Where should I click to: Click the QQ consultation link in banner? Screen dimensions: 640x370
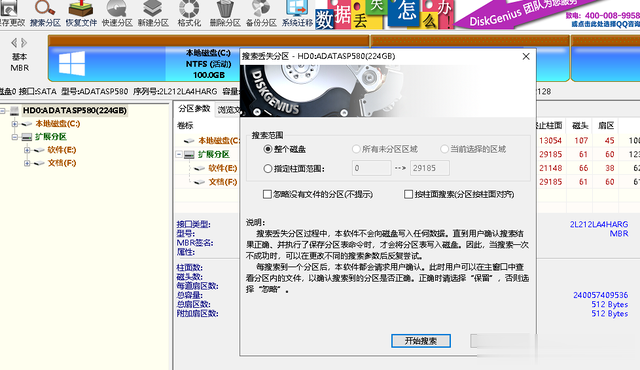(606, 24)
